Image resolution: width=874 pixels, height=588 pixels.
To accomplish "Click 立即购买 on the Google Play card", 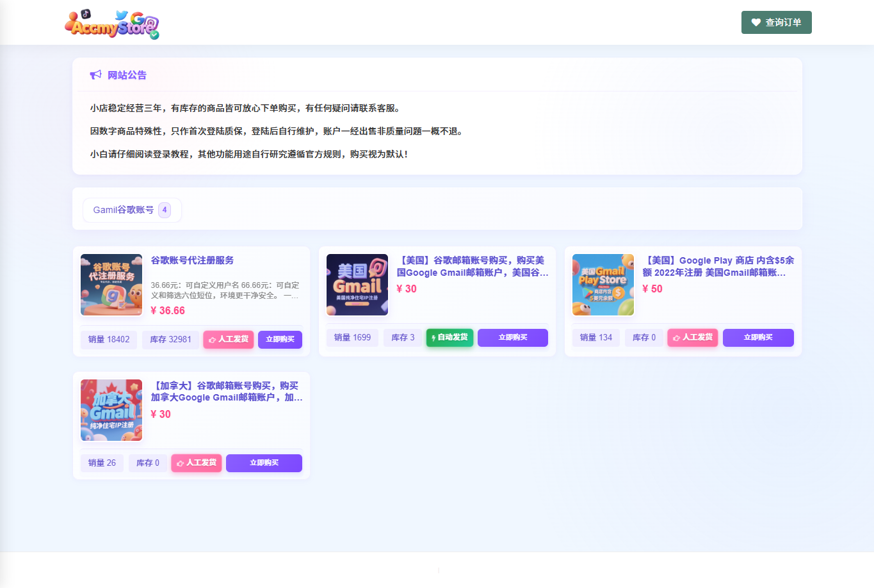I will [x=758, y=337].
